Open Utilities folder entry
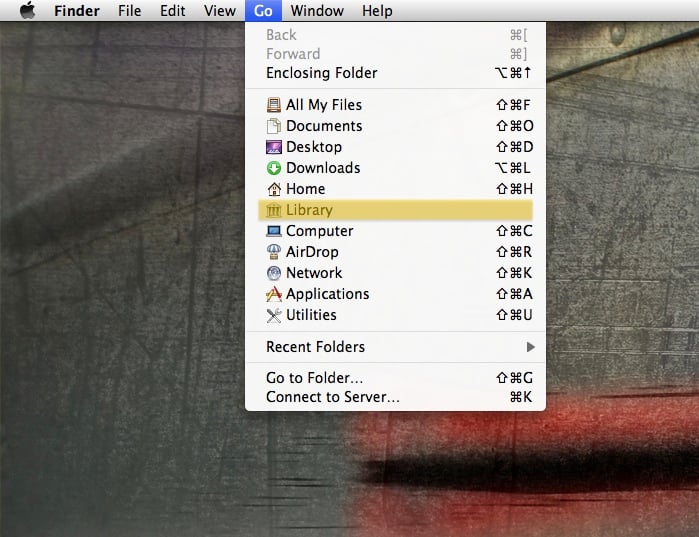699x537 pixels. click(395, 315)
